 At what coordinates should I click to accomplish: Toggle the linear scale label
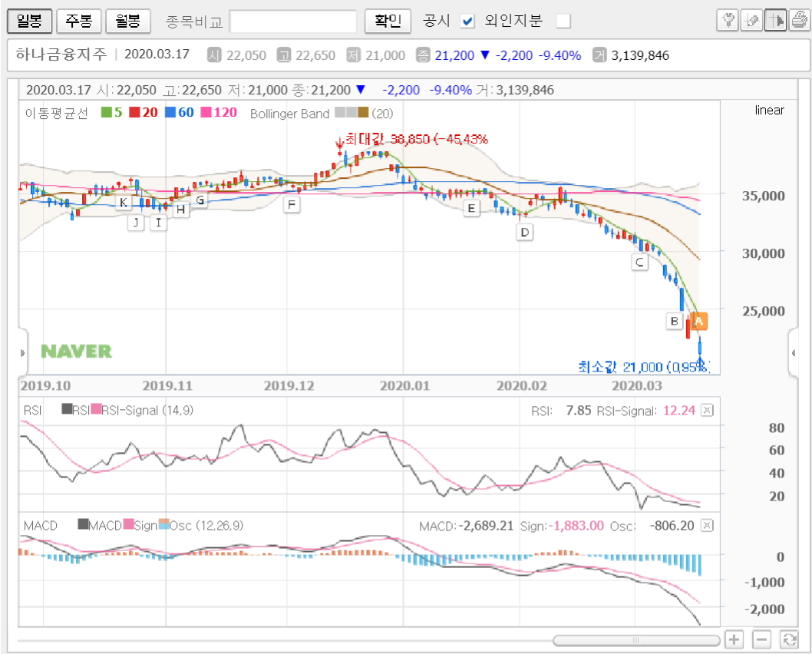click(769, 111)
